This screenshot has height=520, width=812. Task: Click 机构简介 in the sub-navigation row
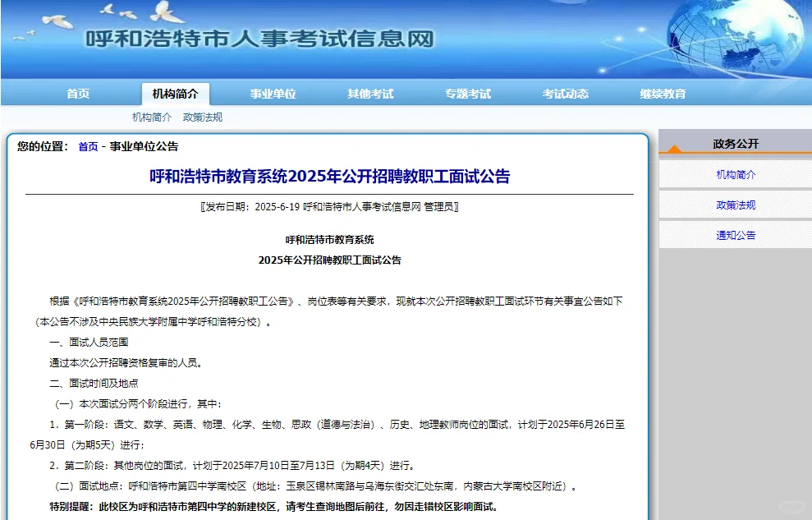tap(152, 117)
